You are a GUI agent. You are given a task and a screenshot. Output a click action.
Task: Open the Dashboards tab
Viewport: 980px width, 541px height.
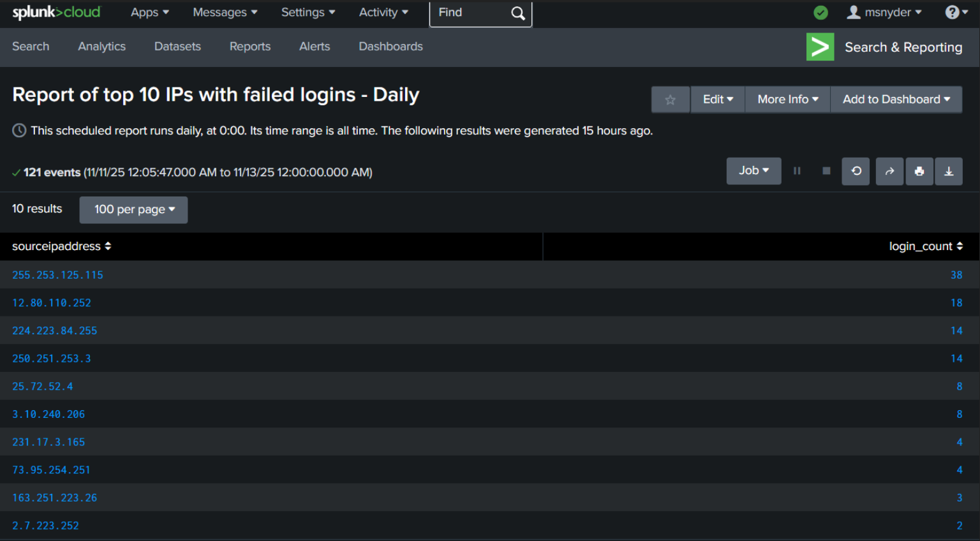coord(390,47)
